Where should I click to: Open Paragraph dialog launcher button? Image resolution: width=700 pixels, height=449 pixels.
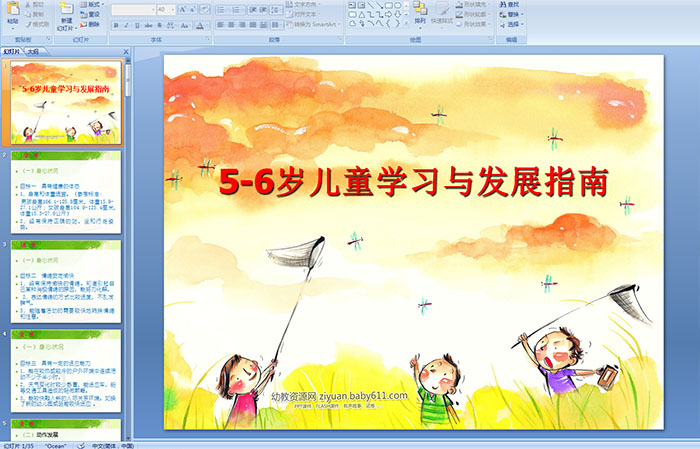(340, 39)
